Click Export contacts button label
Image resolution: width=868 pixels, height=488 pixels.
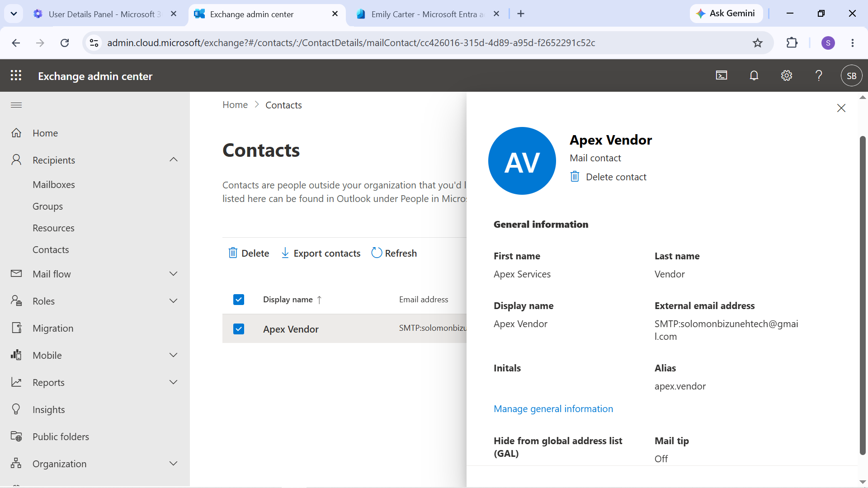tap(327, 253)
